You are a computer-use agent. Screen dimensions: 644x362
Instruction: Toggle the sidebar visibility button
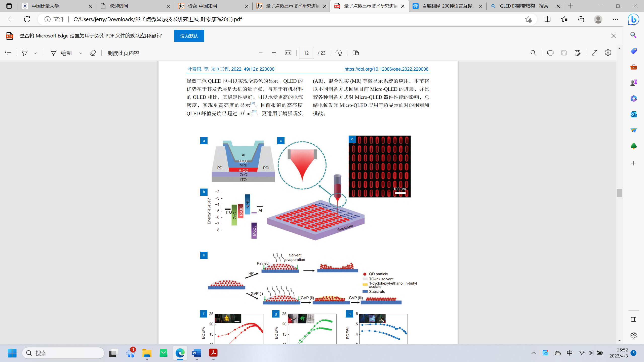point(633,319)
